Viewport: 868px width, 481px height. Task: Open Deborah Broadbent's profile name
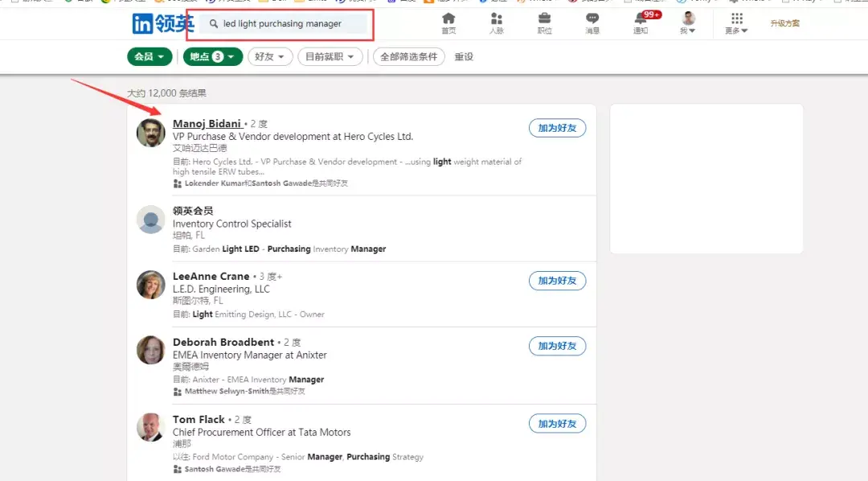(223, 342)
